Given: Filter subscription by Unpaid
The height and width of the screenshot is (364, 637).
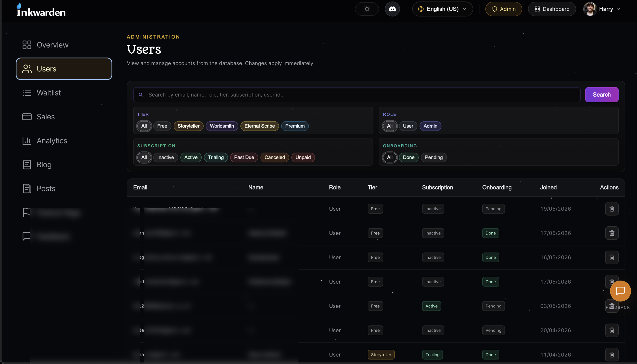Looking at the screenshot, I should [x=303, y=158].
